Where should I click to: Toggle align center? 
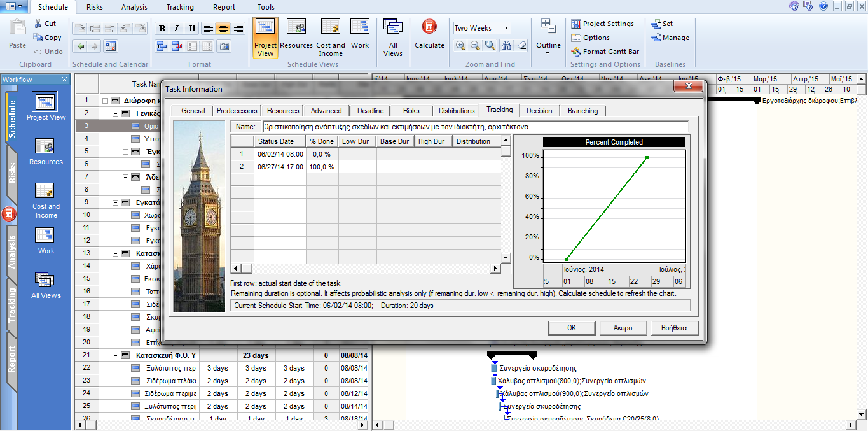click(x=223, y=29)
